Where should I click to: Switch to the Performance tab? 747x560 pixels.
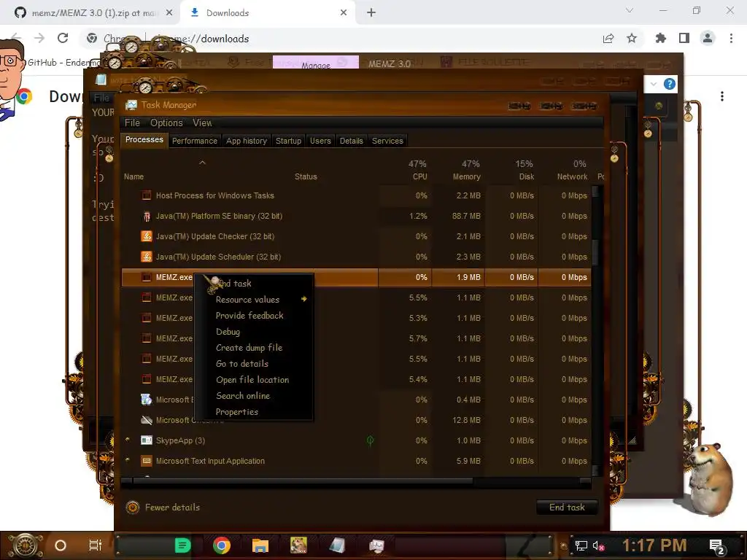[194, 141]
